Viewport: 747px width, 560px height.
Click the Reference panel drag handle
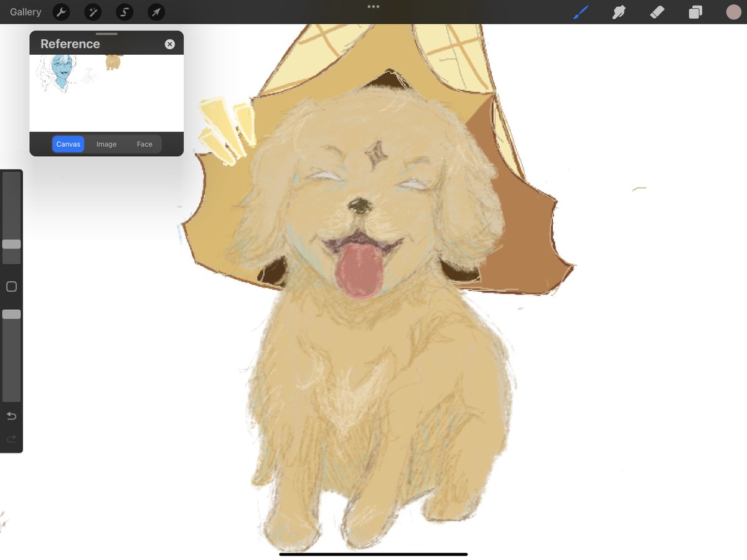click(x=106, y=34)
